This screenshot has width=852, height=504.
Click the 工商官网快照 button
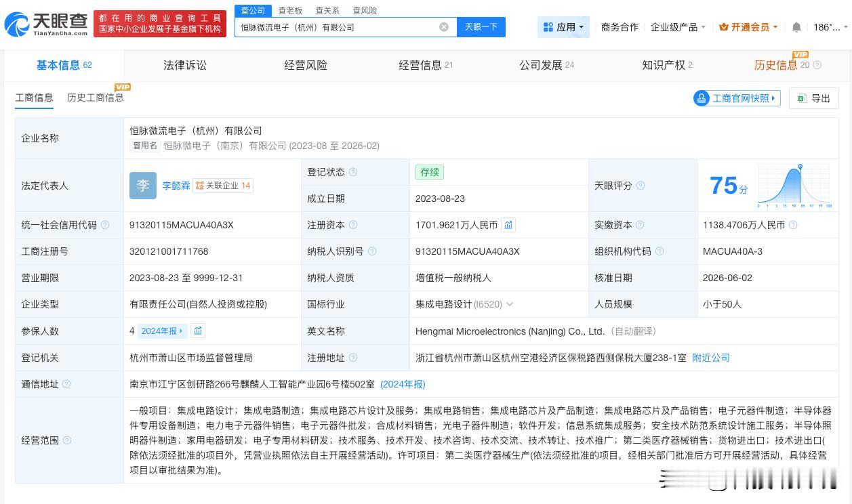coord(737,98)
